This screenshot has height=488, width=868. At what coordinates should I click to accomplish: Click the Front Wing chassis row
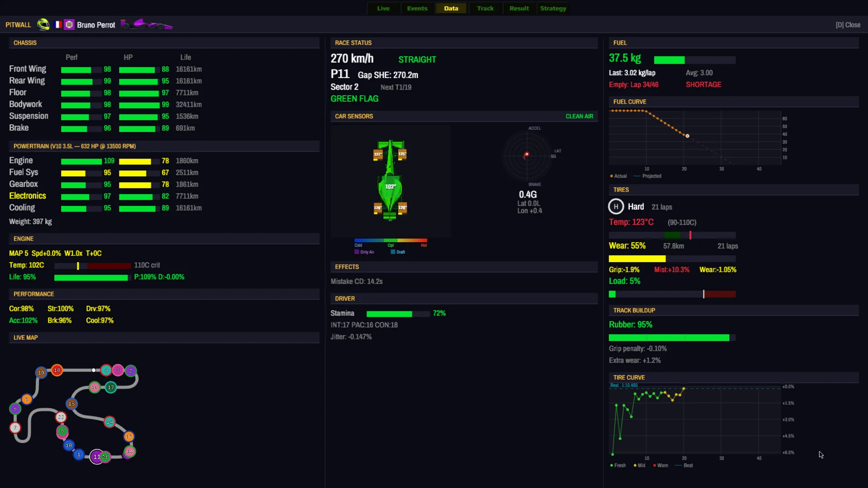[x=105, y=69]
